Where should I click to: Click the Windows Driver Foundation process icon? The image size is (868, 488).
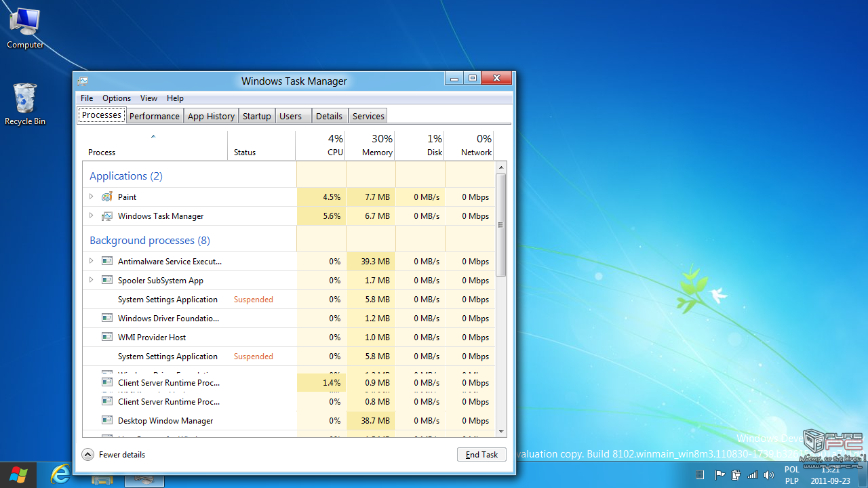click(107, 318)
